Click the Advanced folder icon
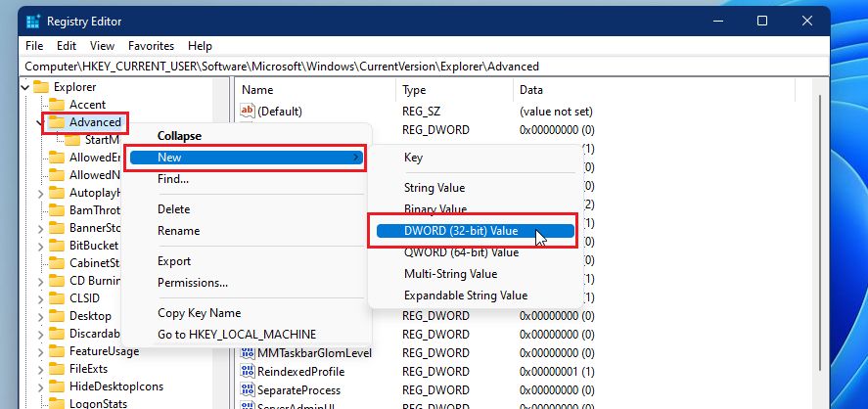 tap(57, 122)
